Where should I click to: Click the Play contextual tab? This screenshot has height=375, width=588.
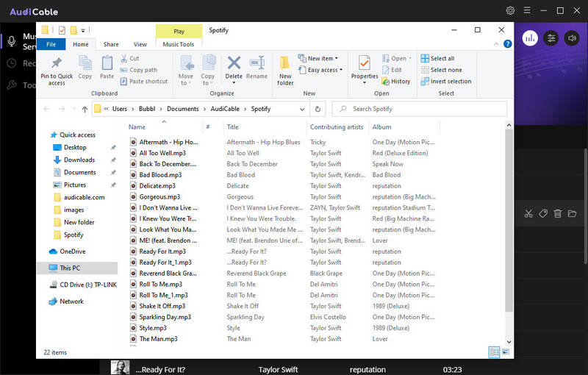179,31
